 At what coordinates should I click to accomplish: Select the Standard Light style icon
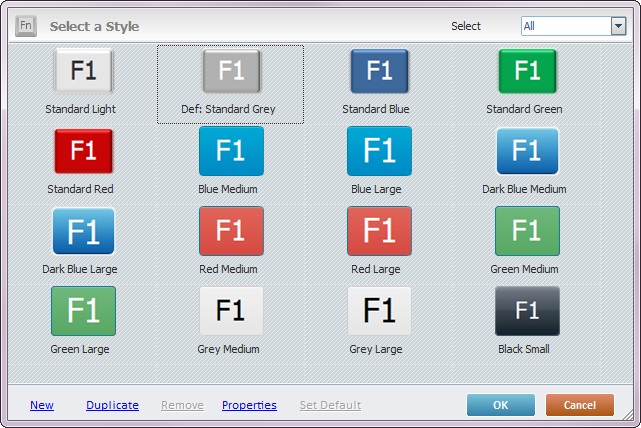click(83, 72)
